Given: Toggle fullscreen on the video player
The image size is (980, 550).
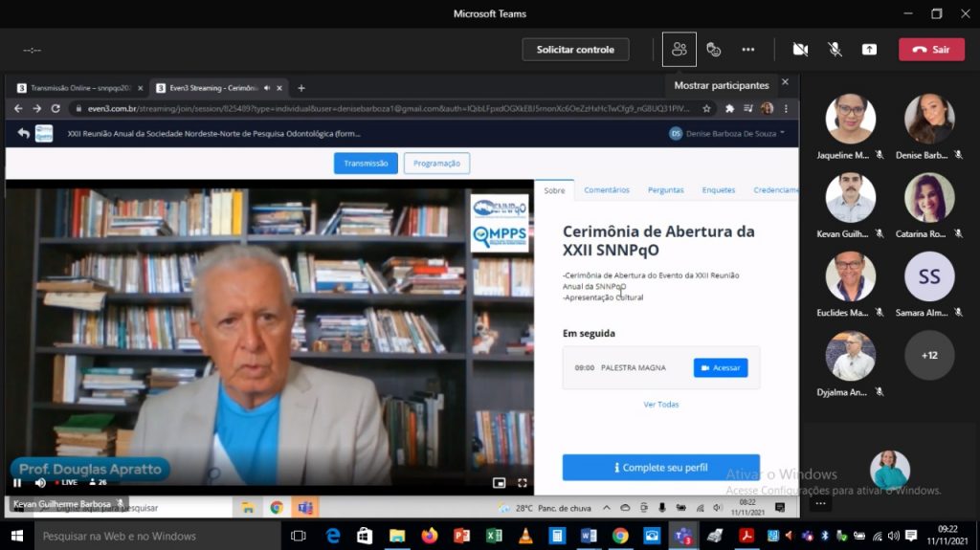Looking at the screenshot, I should pyautogui.click(x=522, y=482).
